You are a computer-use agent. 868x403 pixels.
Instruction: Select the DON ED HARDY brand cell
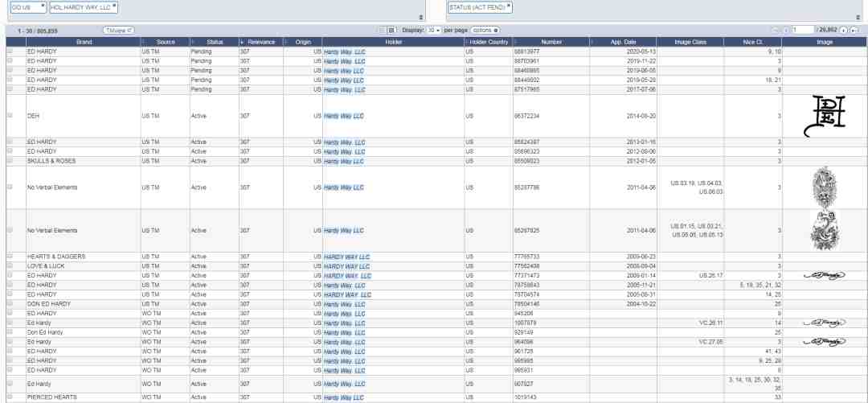(x=83, y=304)
